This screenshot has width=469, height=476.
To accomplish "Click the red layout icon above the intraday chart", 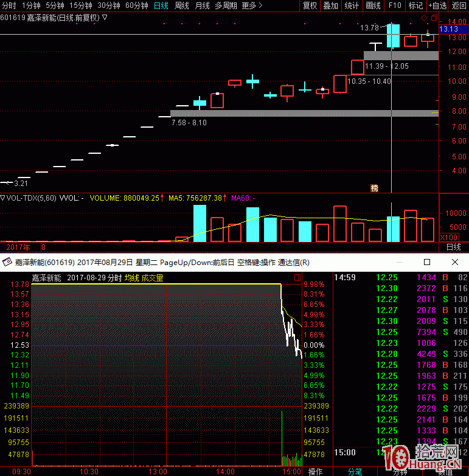I will point(297,277).
